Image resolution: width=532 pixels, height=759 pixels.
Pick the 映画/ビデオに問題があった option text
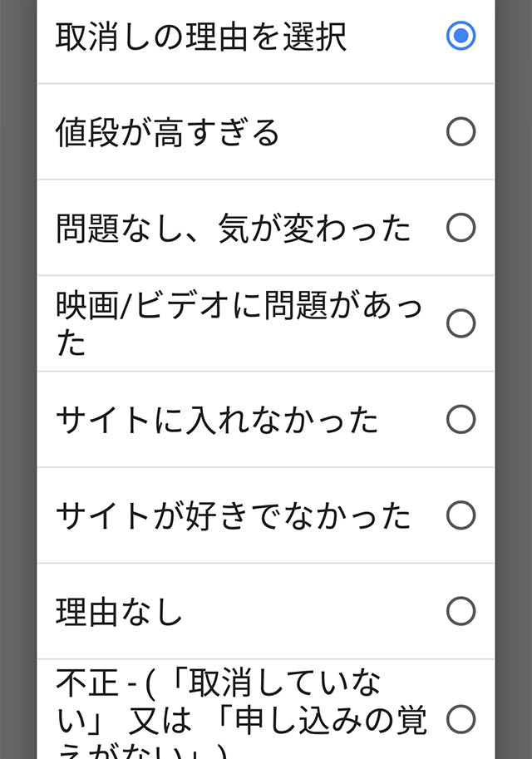[239, 323]
